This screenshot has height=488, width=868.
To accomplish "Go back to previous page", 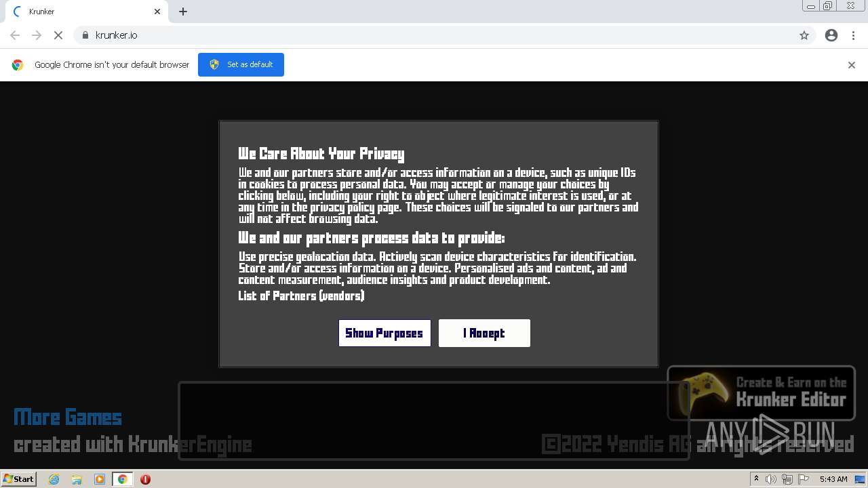I will click(x=15, y=35).
